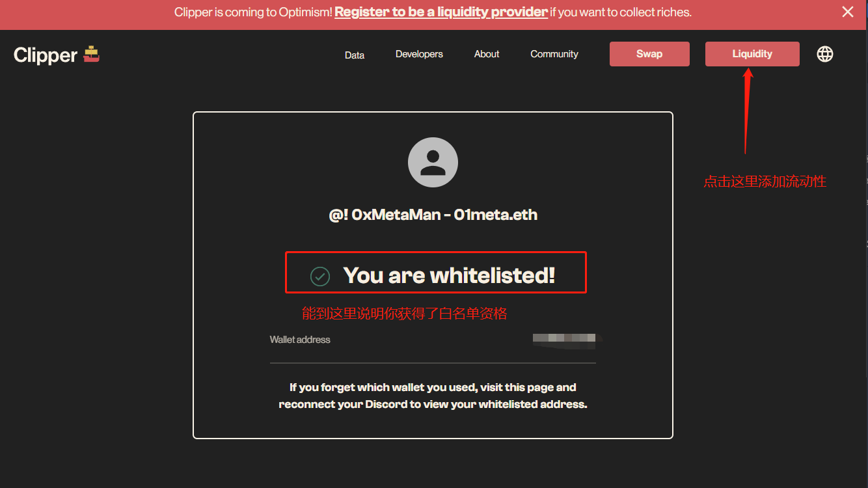Click the Clipper ship logo icon
The image size is (868, 488).
click(x=91, y=55)
